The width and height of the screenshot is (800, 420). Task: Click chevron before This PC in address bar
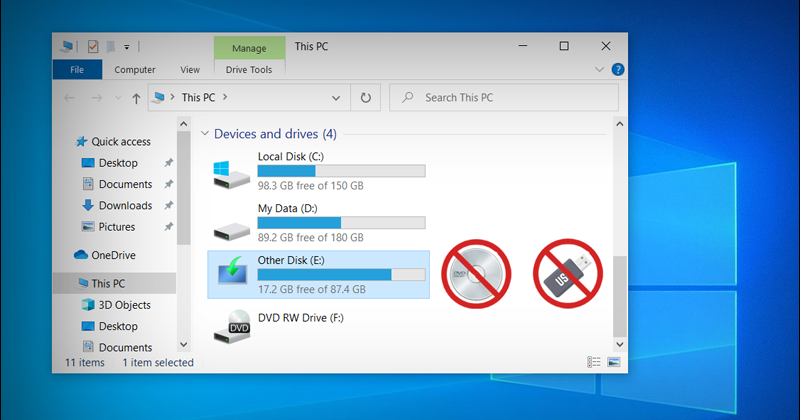pos(172,96)
